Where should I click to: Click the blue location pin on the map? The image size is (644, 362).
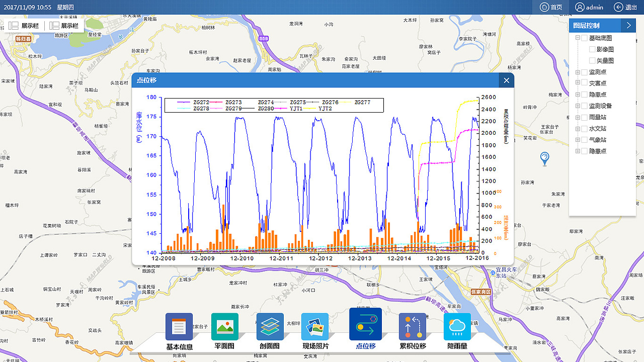(544, 158)
